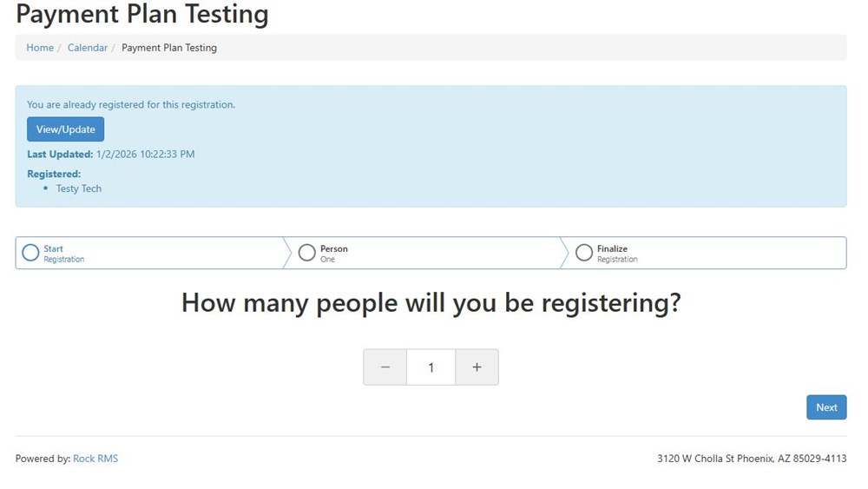Click the minus icon to decrease registrants
Image resolution: width=868 pixels, height=489 pixels.
[x=385, y=367]
